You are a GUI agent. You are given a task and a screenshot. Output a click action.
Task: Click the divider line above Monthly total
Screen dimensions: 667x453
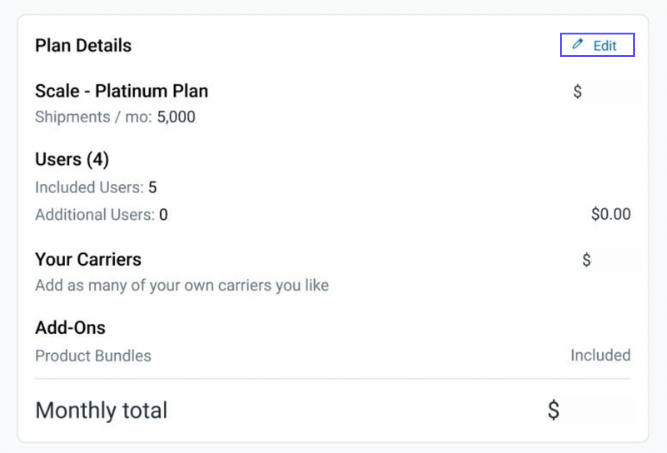(x=332, y=379)
